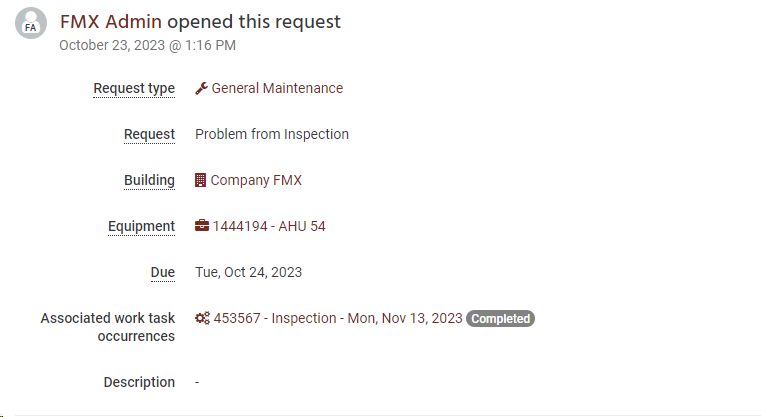Click the Equipment field label
The height and width of the screenshot is (417, 761).
click(x=141, y=227)
